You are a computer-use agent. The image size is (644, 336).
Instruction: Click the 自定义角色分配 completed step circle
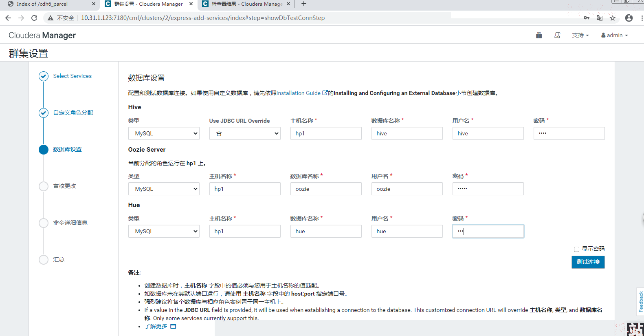pyautogui.click(x=44, y=113)
